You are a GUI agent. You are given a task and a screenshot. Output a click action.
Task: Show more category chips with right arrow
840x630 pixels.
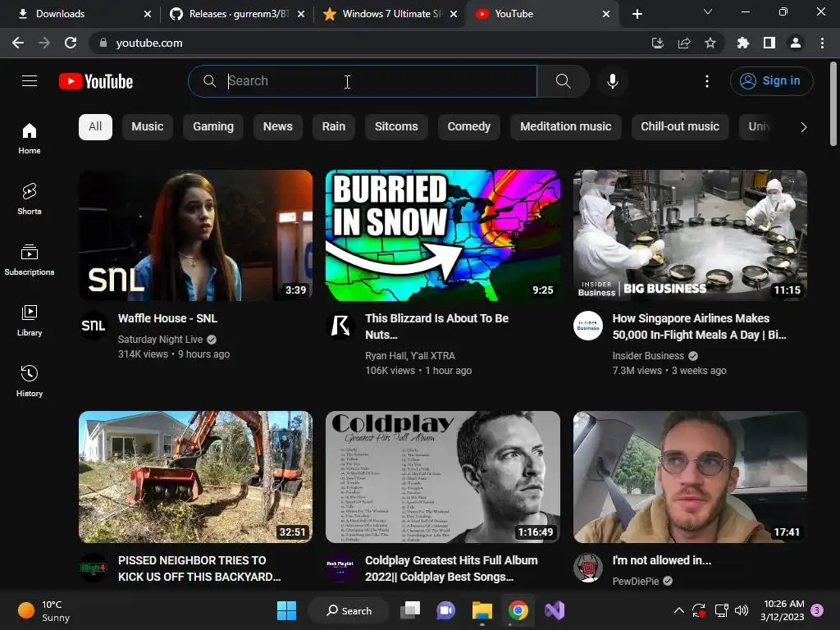click(x=803, y=127)
